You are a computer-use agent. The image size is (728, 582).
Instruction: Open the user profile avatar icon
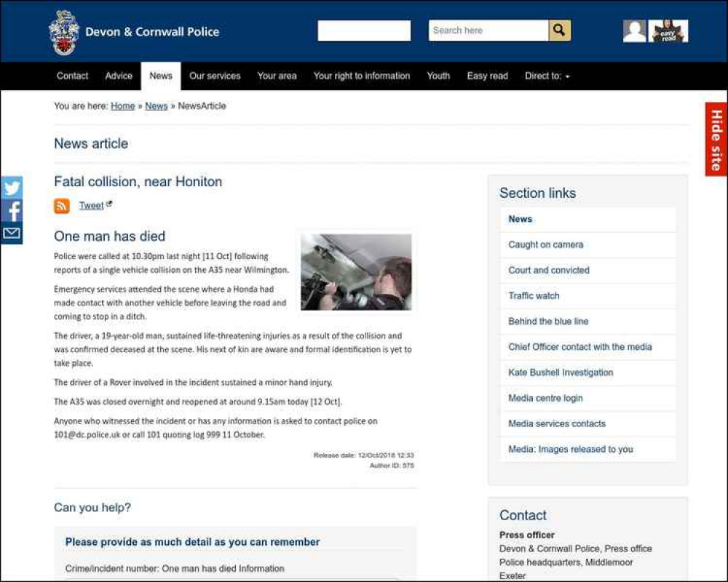[634, 31]
